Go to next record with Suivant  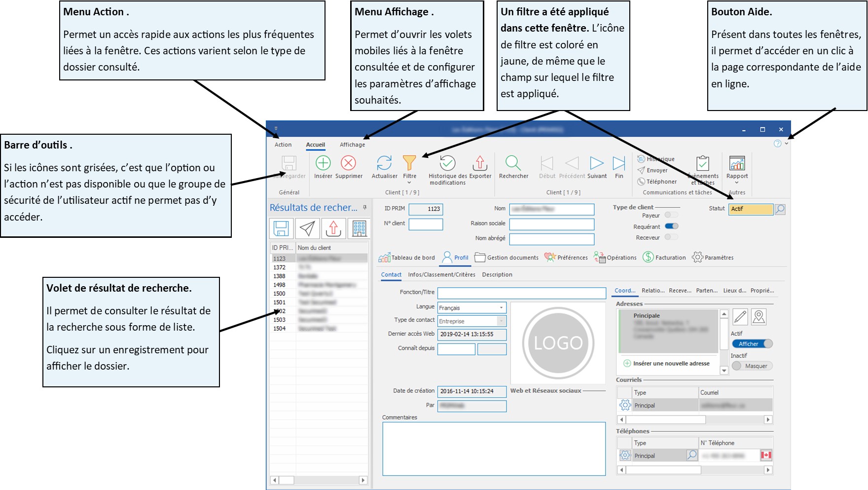tap(597, 163)
